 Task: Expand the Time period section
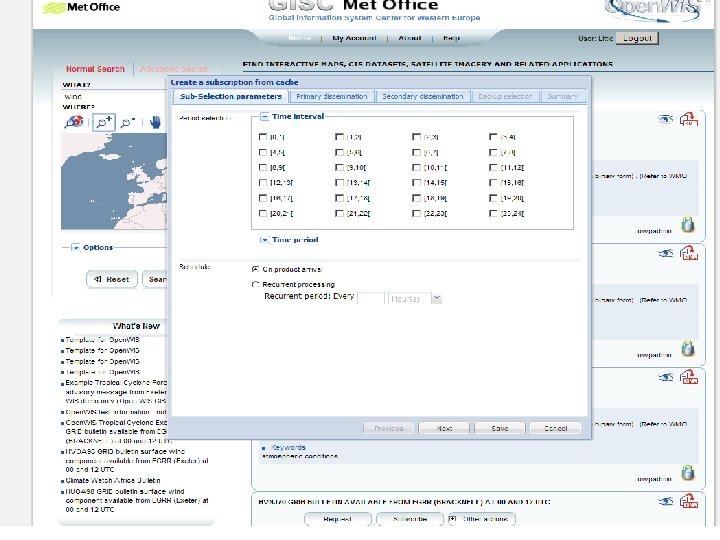coord(264,240)
